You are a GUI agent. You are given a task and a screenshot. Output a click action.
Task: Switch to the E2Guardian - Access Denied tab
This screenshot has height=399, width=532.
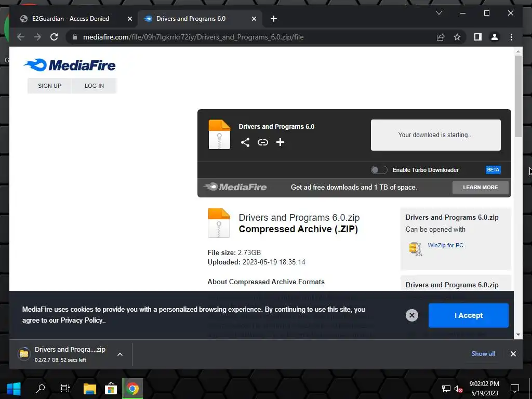71,19
